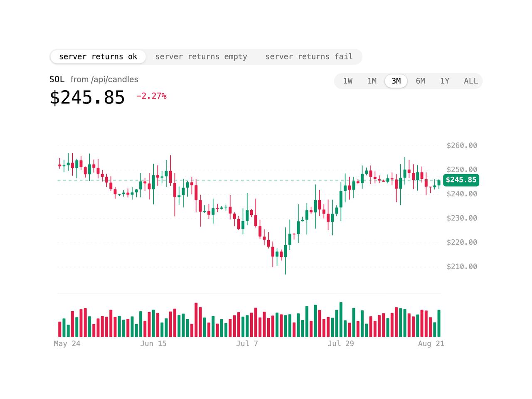The image size is (532, 399).
Task: Click the $210.00 price axis label
Action: 462,266
